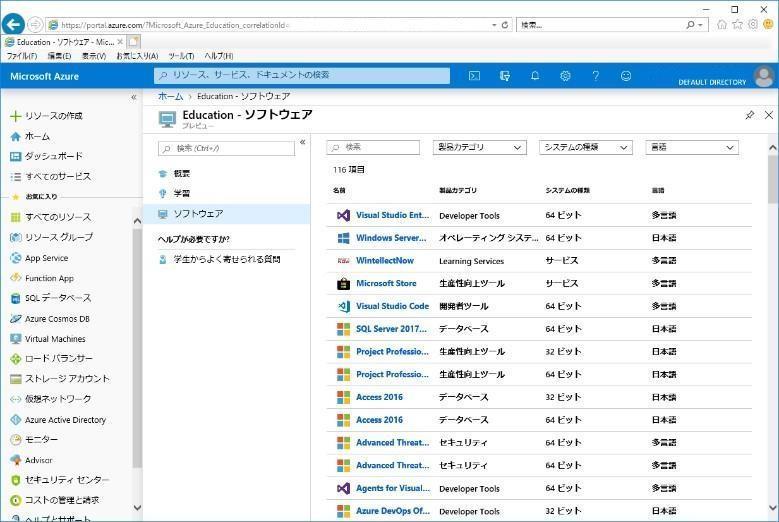Open ダッシュボード in the sidebar

coord(46,156)
